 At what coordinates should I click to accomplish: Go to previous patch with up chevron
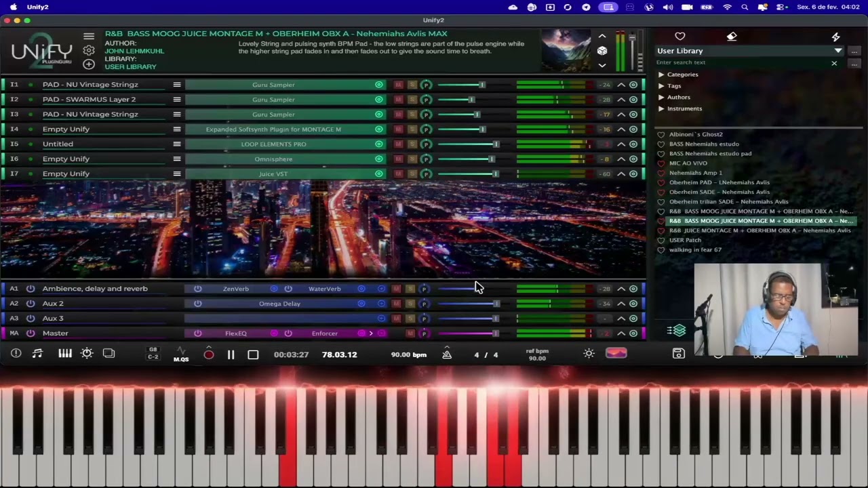pyautogui.click(x=601, y=37)
